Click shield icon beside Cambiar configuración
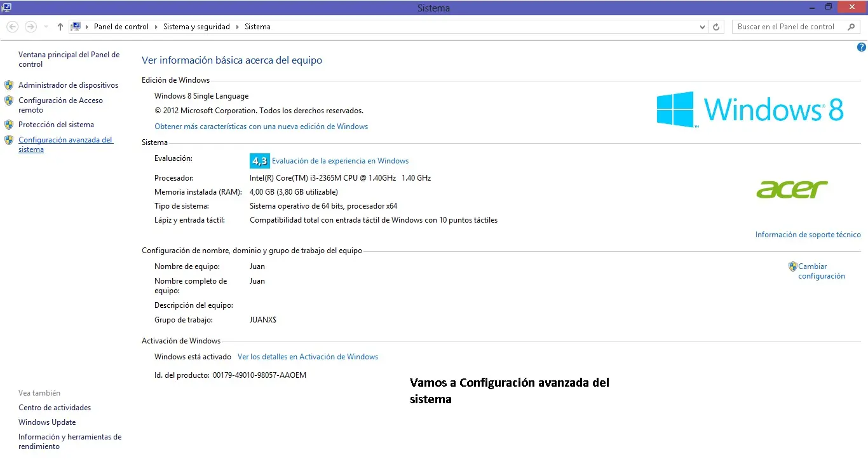Image resolution: width=868 pixels, height=463 pixels. click(792, 266)
